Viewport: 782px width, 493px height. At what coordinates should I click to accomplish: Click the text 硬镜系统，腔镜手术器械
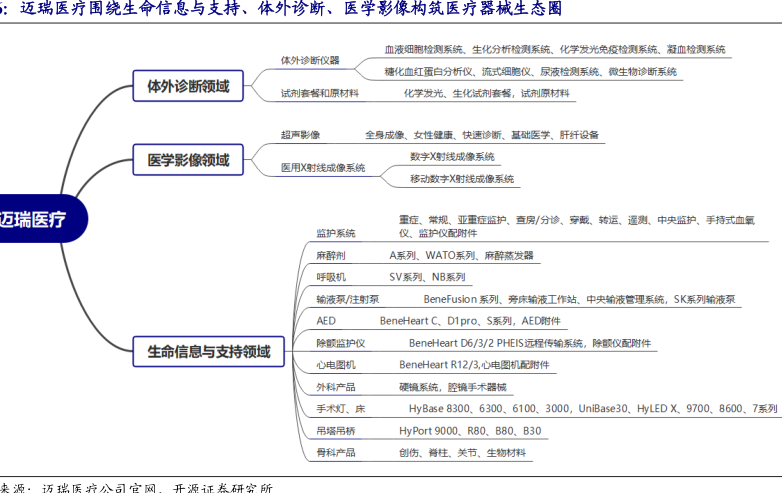tap(452, 387)
